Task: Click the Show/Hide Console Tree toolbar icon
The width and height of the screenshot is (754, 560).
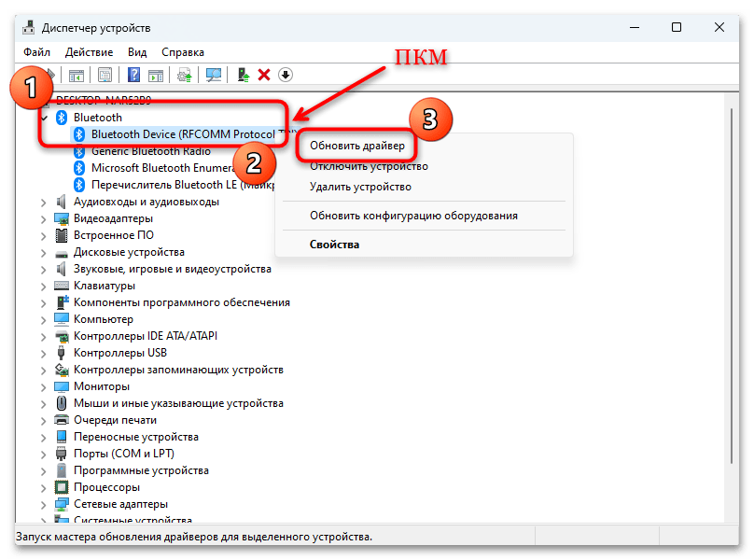Action: click(76, 75)
